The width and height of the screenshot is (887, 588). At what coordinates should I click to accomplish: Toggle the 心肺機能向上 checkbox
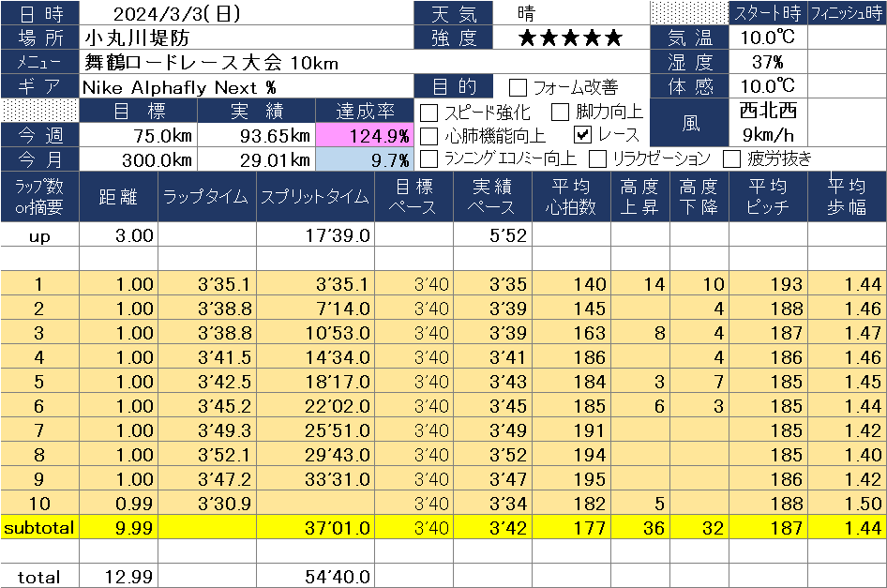(x=429, y=136)
